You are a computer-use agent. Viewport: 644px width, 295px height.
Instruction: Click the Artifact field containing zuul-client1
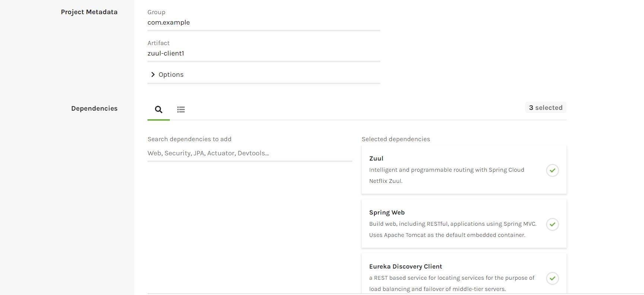pos(263,53)
